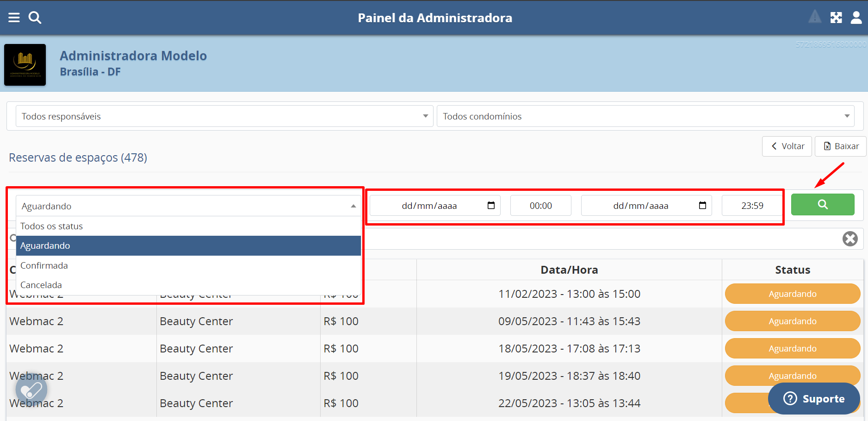Viewport: 868px width, 421px height.
Task: Toggle fullscreen with the expand icon
Action: click(836, 18)
